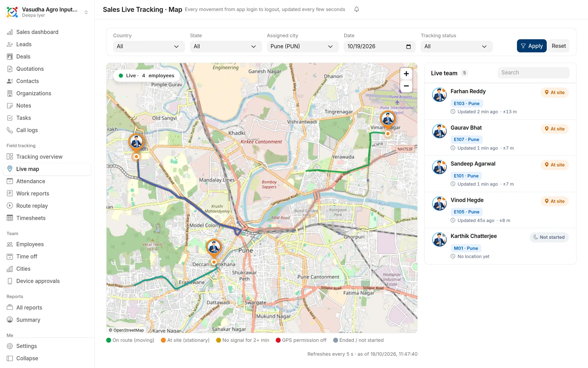Click the Vasudha Agro app logo
This screenshot has width=588, height=368.
coord(12,12)
